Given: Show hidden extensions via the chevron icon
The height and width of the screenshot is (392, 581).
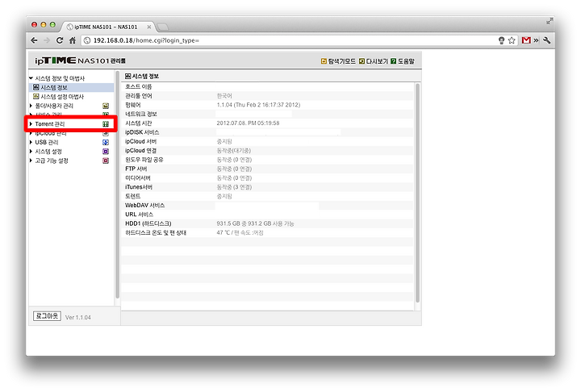Looking at the screenshot, I should [536, 40].
